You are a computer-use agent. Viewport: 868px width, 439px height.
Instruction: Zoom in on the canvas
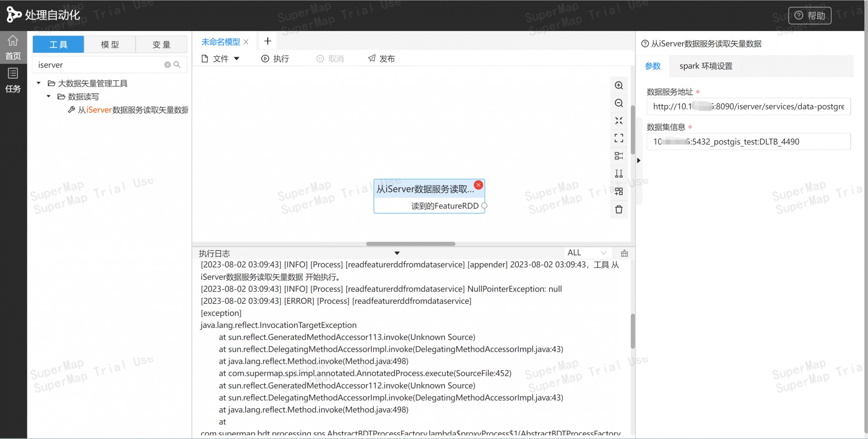[619, 85]
